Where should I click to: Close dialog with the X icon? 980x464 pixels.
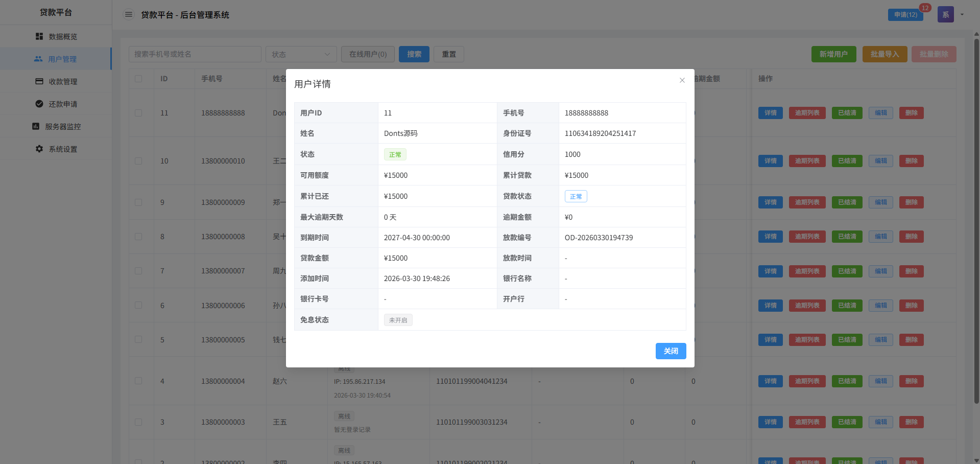pos(682,80)
